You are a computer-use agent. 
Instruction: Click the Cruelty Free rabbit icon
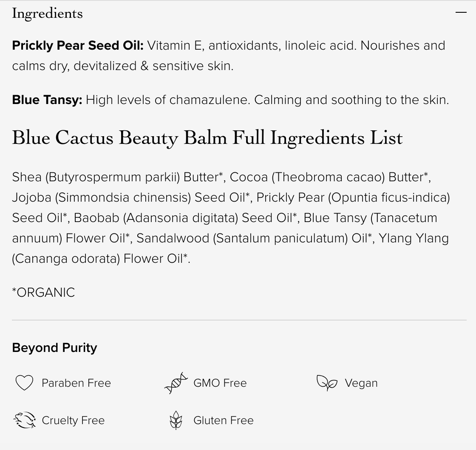(25, 420)
